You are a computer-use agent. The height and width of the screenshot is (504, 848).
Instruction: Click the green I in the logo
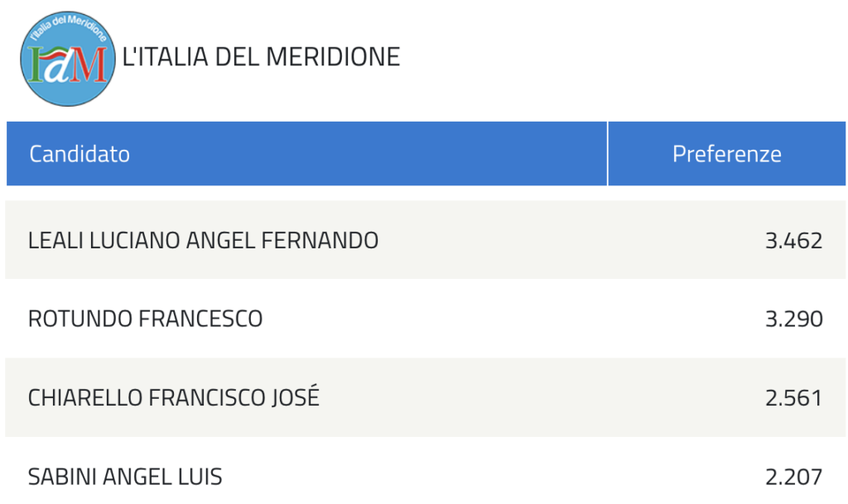pos(36,65)
